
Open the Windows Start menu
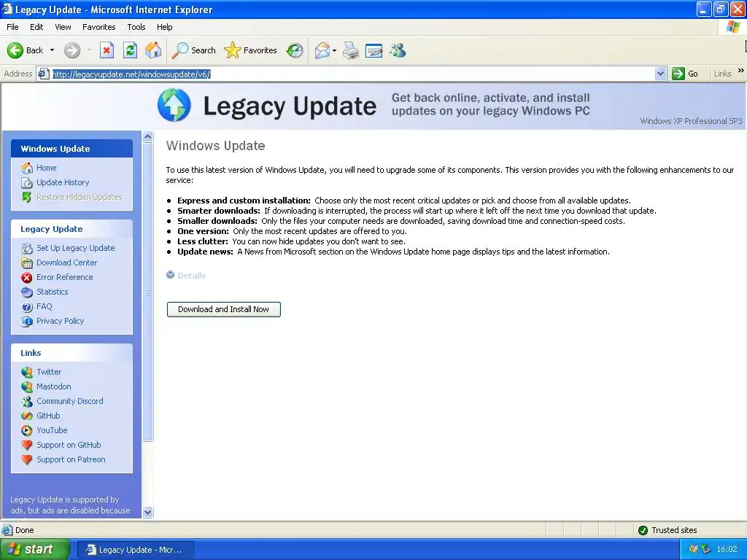tap(35, 550)
